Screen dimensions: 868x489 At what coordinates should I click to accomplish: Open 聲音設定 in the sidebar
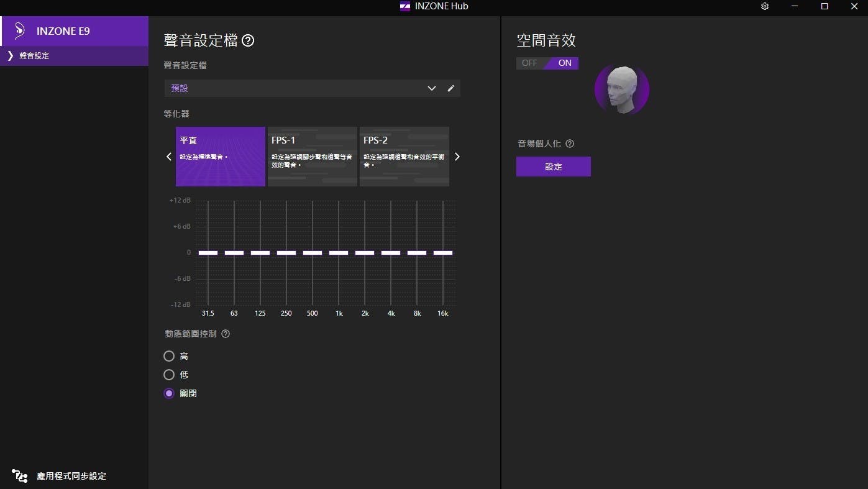(34, 56)
